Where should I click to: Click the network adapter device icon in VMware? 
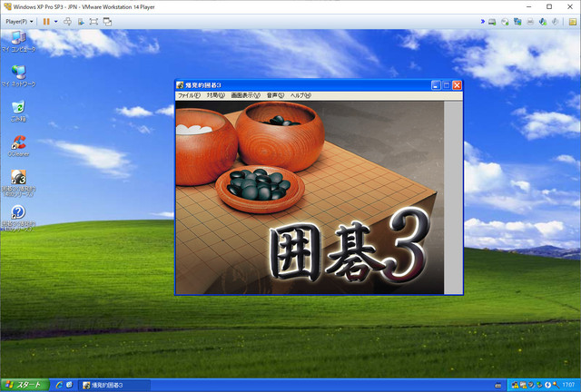point(517,22)
